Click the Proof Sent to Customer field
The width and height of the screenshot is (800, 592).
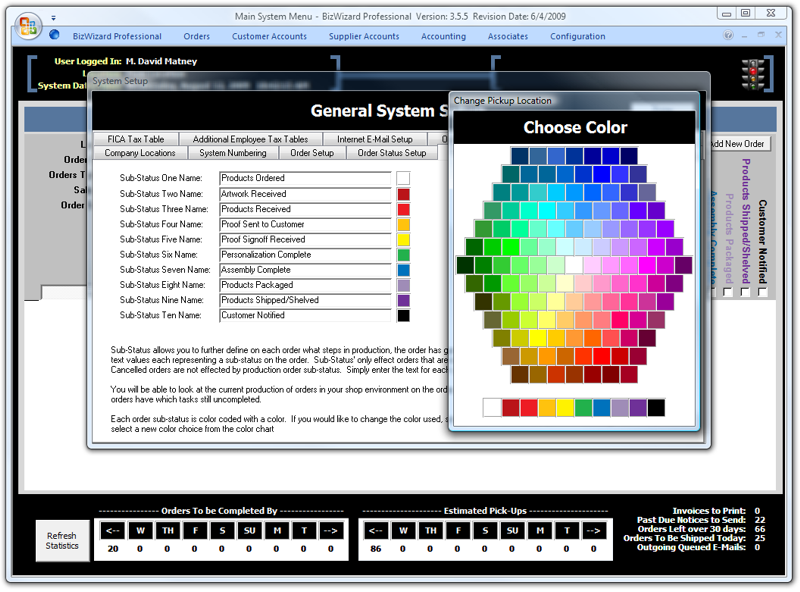[305, 225]
